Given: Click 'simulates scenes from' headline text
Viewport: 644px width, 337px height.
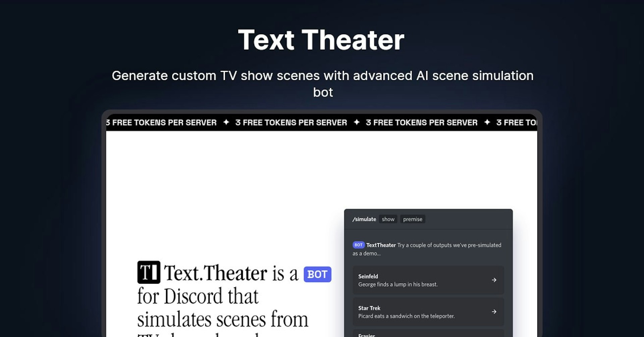Looking at the screenshot, I should [x=223, y=319].
